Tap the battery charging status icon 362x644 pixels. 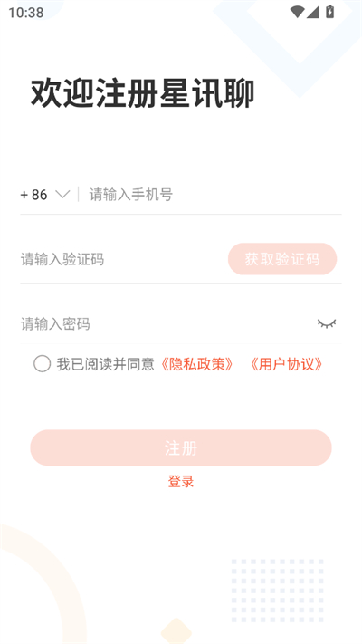(330, 12)
